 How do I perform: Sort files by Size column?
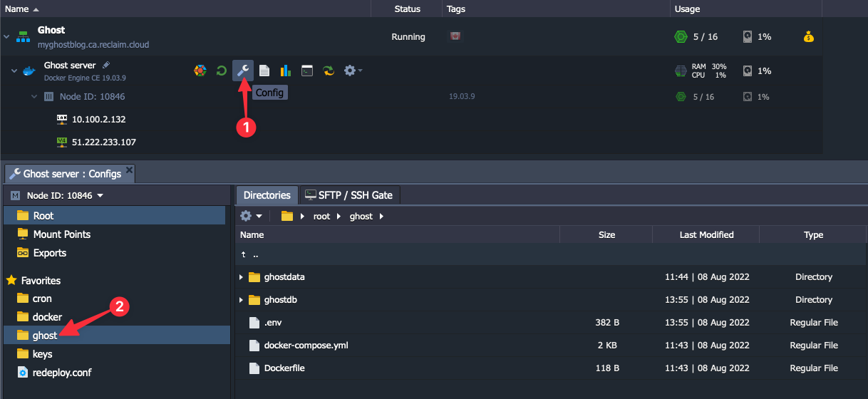(x=606, y=234)
